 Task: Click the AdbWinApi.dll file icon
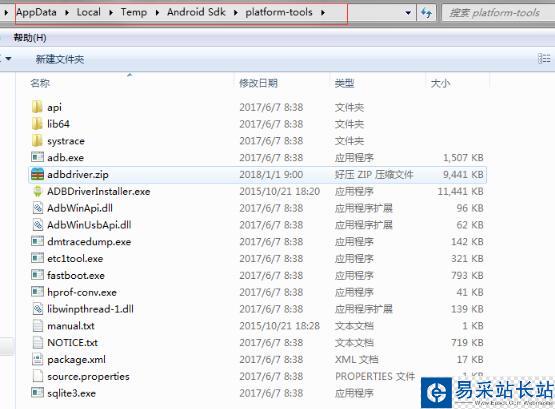pos(38,208)
